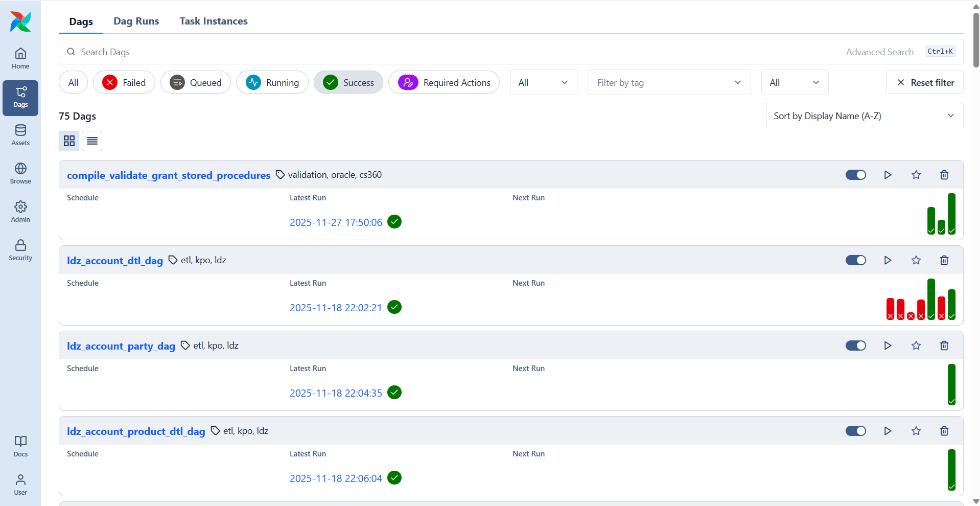The width and height of the screenshot is (980, 506).
Task: Toggle off ldz_account_dtl_dag
Action: (x=855, y=260)
